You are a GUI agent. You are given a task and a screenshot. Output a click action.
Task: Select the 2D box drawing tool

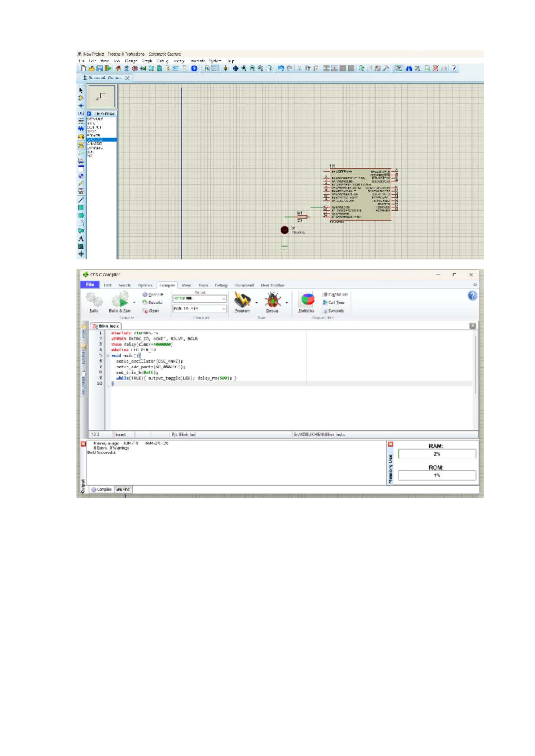point(81,207)
